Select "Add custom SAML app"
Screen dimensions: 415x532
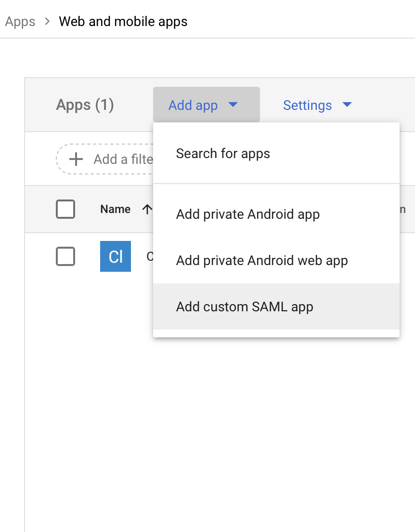click(x=245, y=306)
